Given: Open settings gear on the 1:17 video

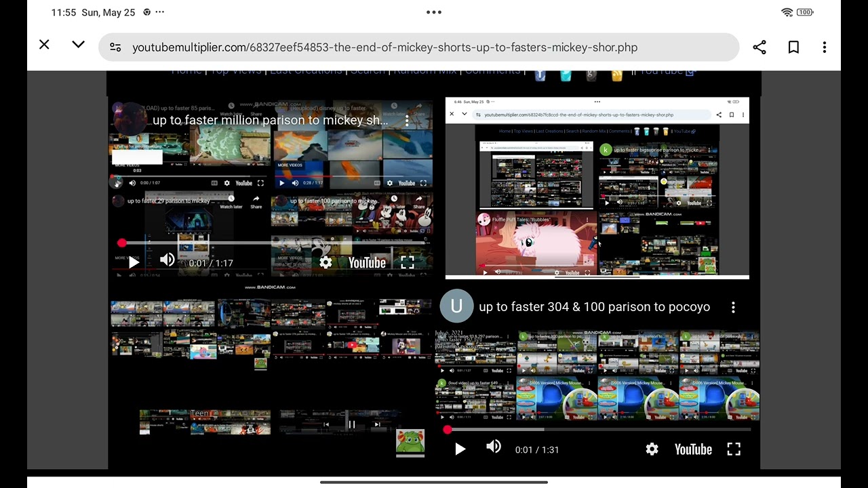Looking at the screenshot, I should tap(325, 263).
